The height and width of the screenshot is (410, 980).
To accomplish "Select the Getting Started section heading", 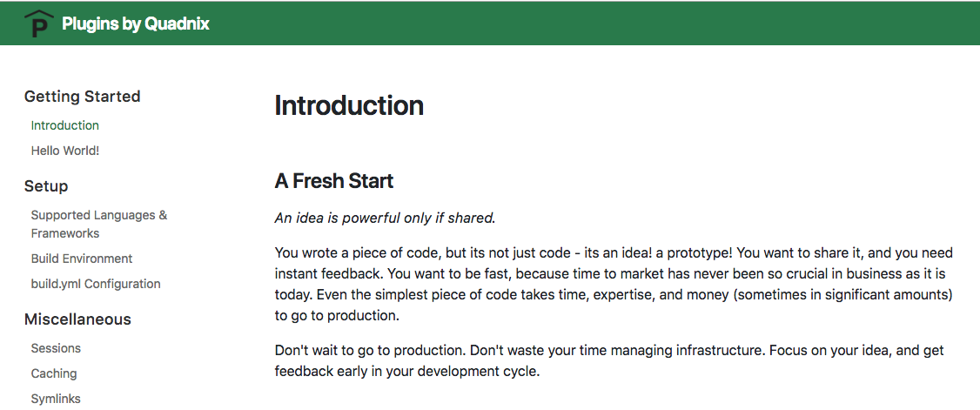I will coord(82,97).
